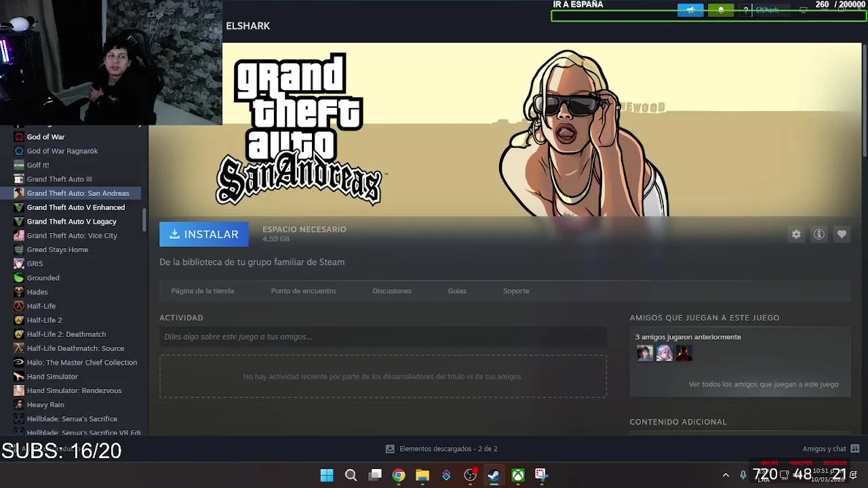Screen dimensions: 868x488
Task: Switch to Steam taskbar icon
Action: point(494,475)
